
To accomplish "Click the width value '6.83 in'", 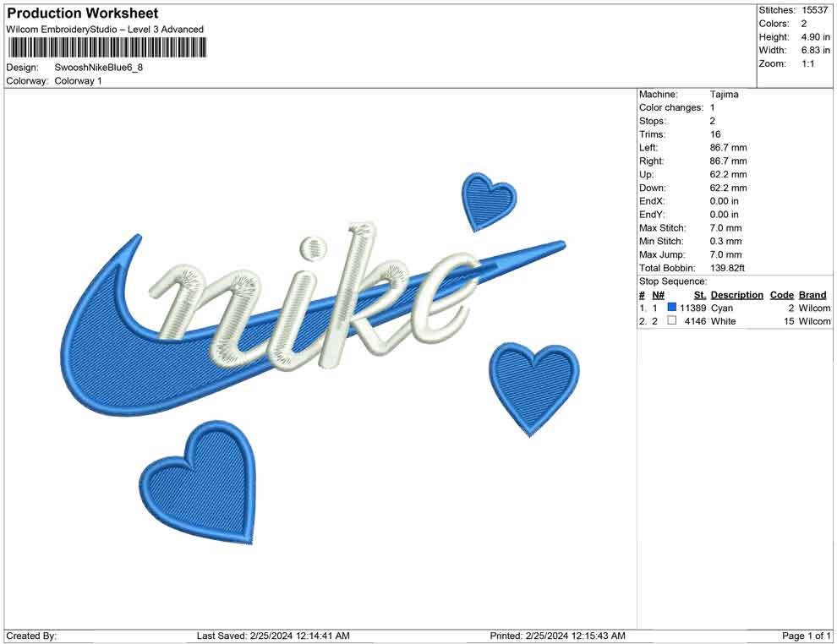I will pyautogui.click(x=815, y=50).
